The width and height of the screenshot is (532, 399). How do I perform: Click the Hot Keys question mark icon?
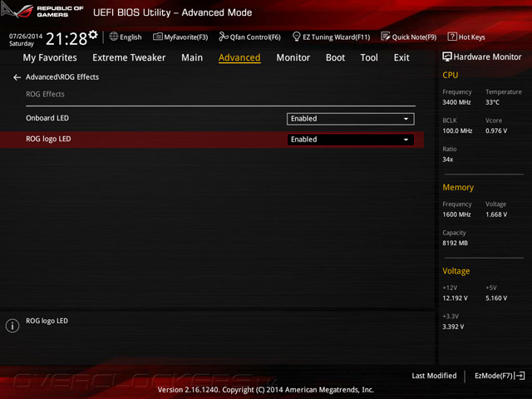tap(452, 37)
